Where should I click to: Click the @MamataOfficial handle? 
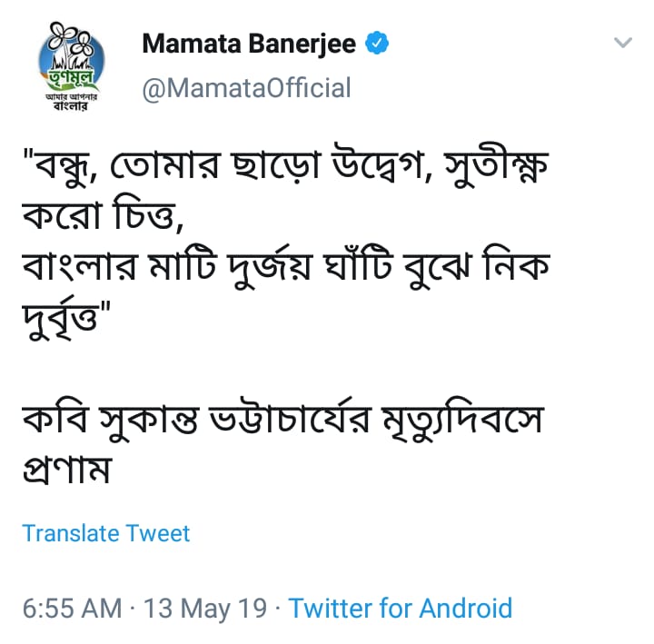pos(246,88)
